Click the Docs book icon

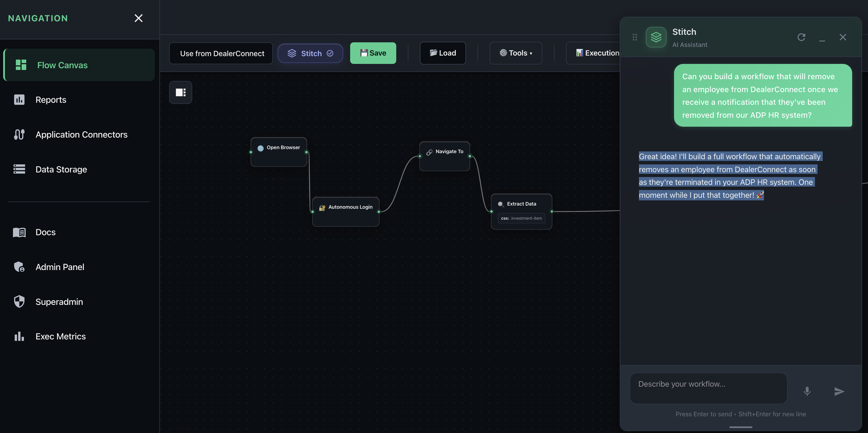tap(19, 232)
